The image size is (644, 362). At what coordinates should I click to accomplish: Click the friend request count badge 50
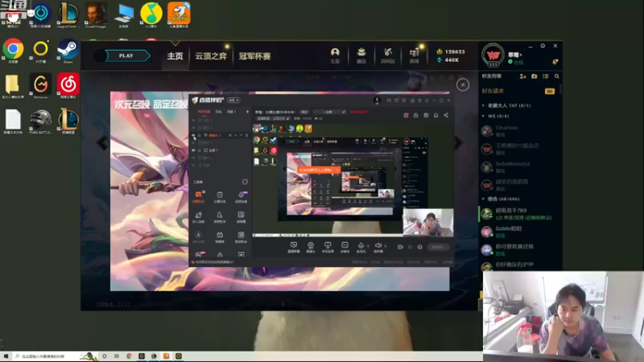tap(549, 91)
